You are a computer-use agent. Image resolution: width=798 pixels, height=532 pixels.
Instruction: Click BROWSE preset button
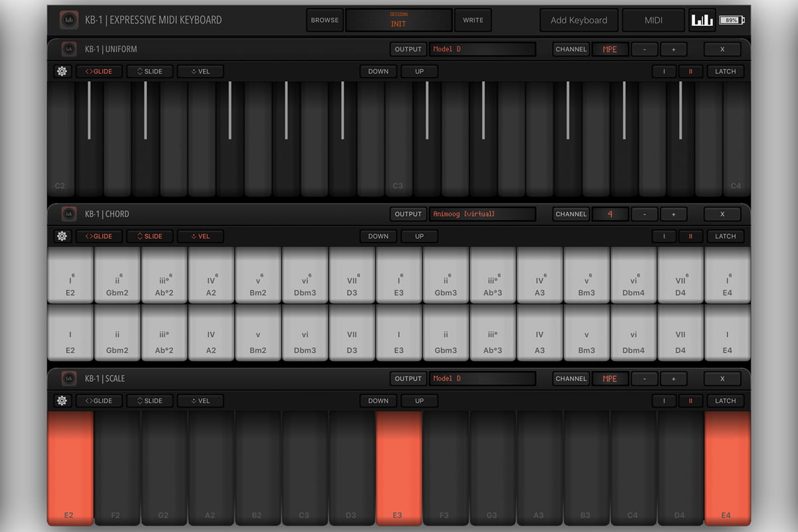point(325,20)
